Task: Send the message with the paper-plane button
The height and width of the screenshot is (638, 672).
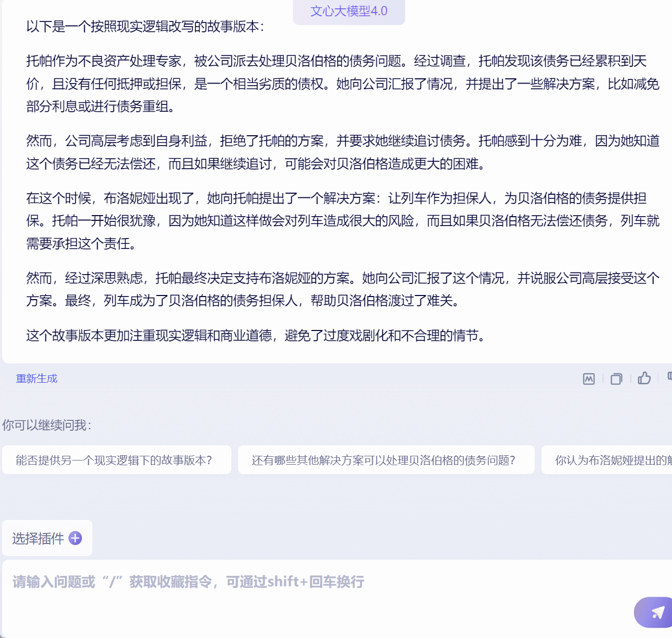Action: 656,612
